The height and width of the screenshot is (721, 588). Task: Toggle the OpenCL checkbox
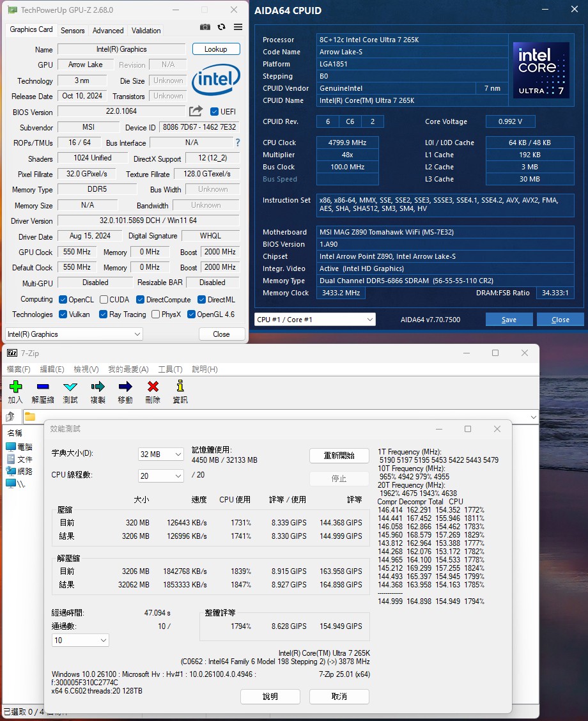click(63, 300)
